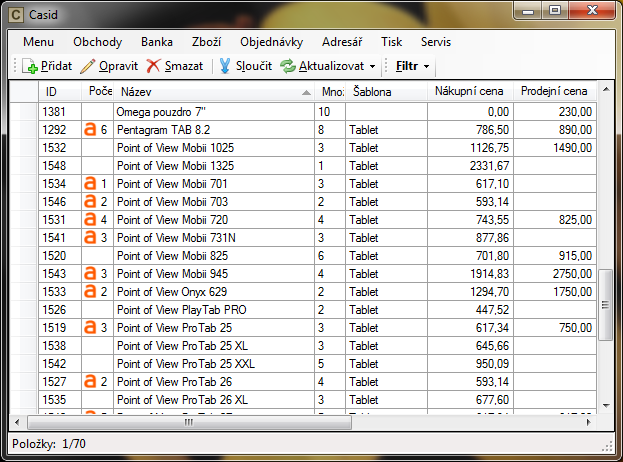Select row Point of View PlayTab PRO
This screenshot has height=462, width=623.
303,309
